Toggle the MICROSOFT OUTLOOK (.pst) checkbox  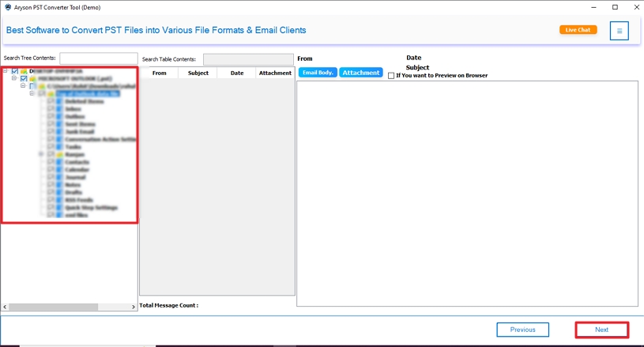[24, 78]
